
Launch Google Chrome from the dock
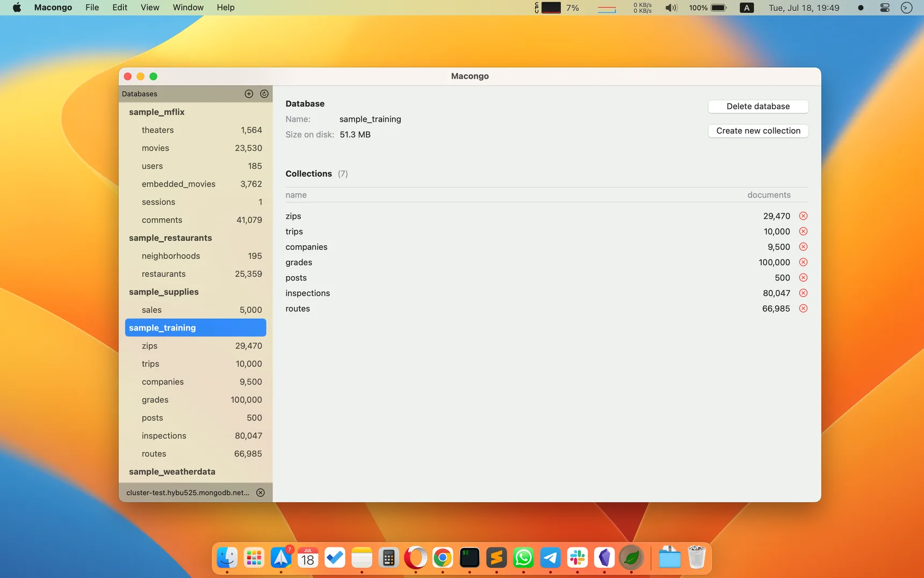coord(443,558)
